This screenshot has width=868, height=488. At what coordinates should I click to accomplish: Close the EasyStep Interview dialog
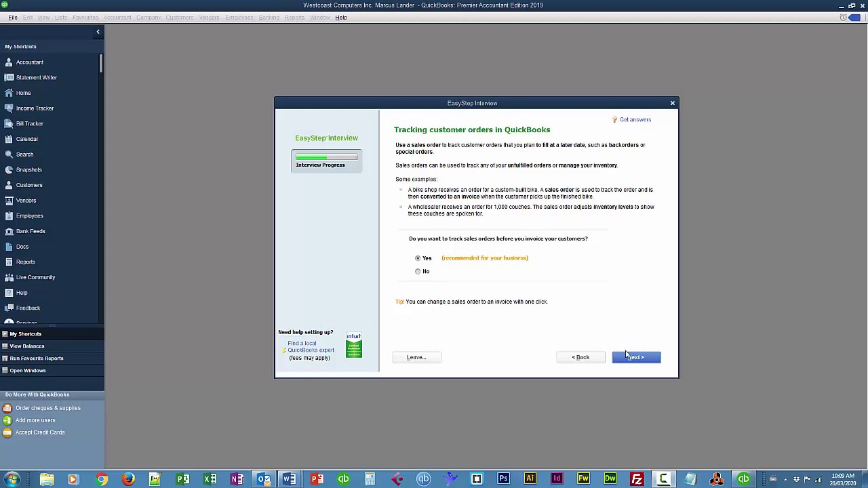pos(672,103)
